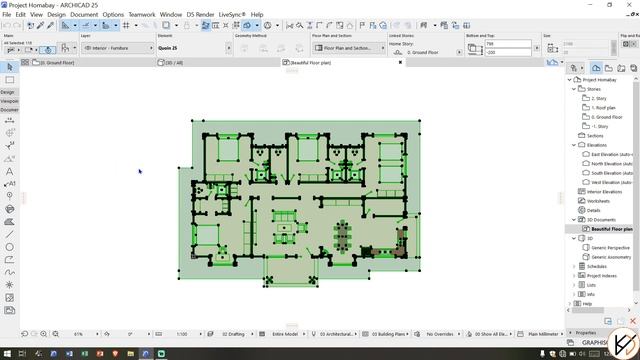Expand the Schedules tree node
The width and height of the screenshot is (640, 360).
coord(574,266)
